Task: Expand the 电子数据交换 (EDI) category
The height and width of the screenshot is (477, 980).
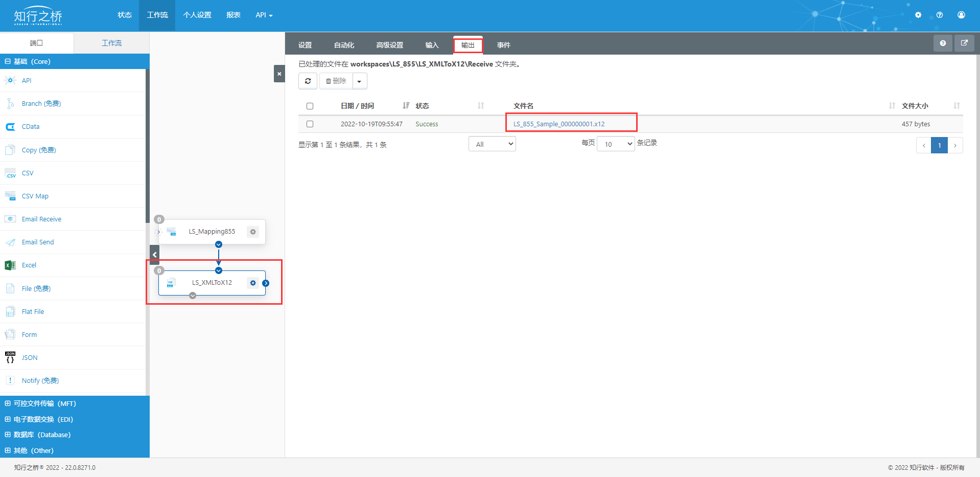Action: coord(43,419)
